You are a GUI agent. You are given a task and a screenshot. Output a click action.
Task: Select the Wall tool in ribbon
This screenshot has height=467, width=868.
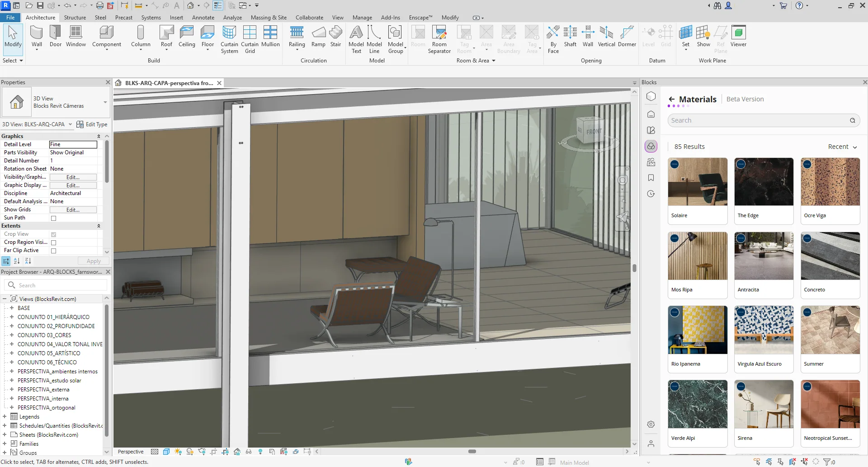click(x=37, y=36)
